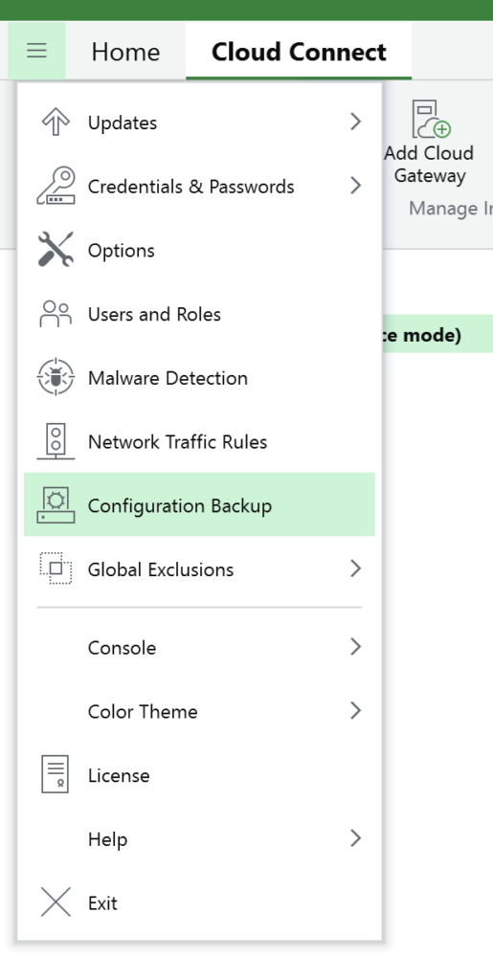Screen dimensions: 493x980
Task: Expand the Console submenu chevron
Action: 355,647
